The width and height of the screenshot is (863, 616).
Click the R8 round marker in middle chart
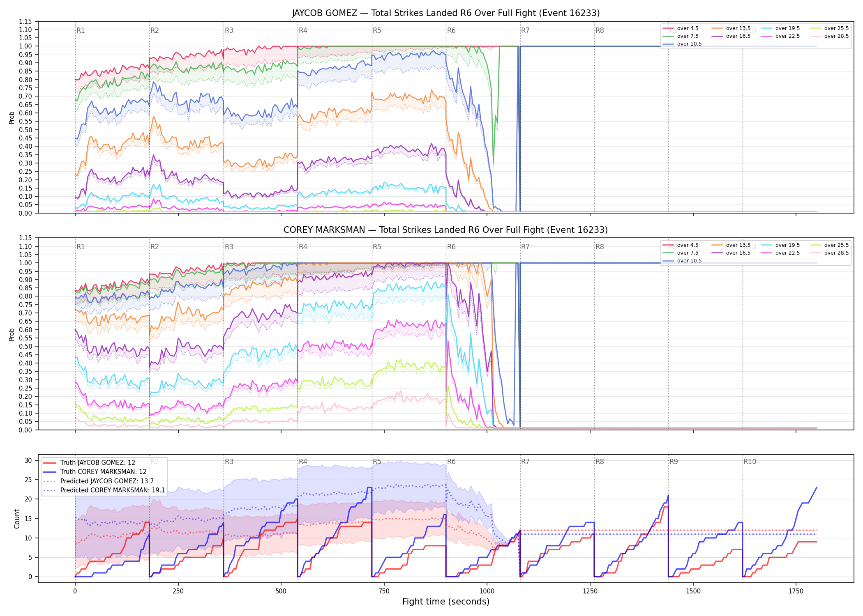click(x=600, y=247)
